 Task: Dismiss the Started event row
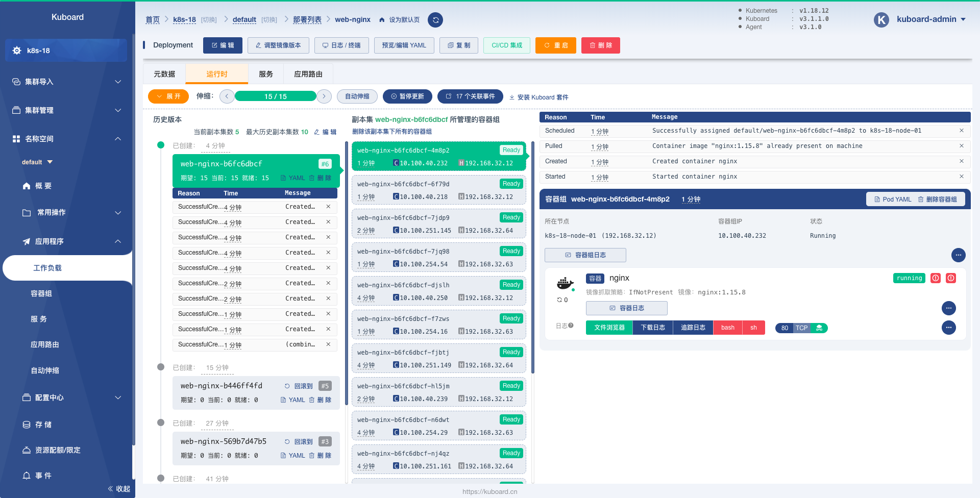(962, 177)
